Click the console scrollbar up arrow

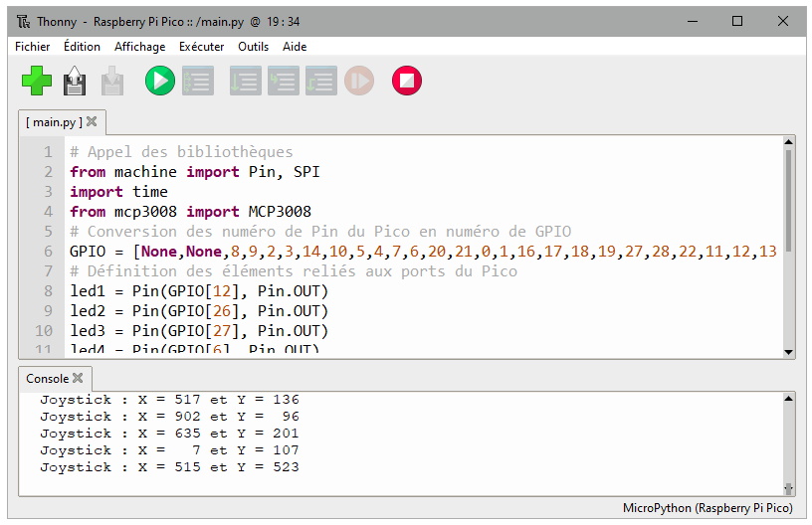789,399
